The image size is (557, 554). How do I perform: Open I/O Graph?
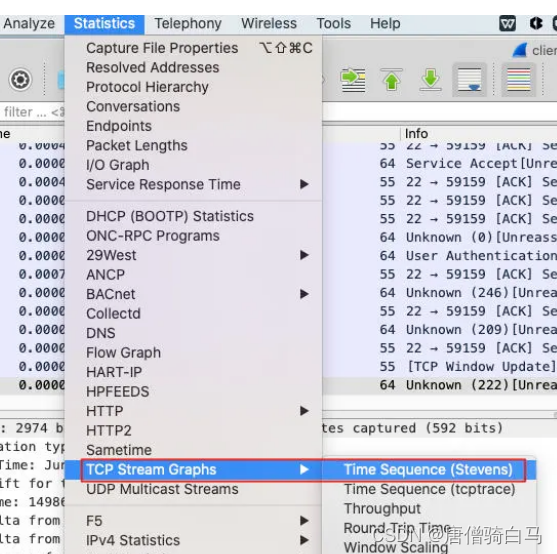pyautogui.click(x=193, y=165)
